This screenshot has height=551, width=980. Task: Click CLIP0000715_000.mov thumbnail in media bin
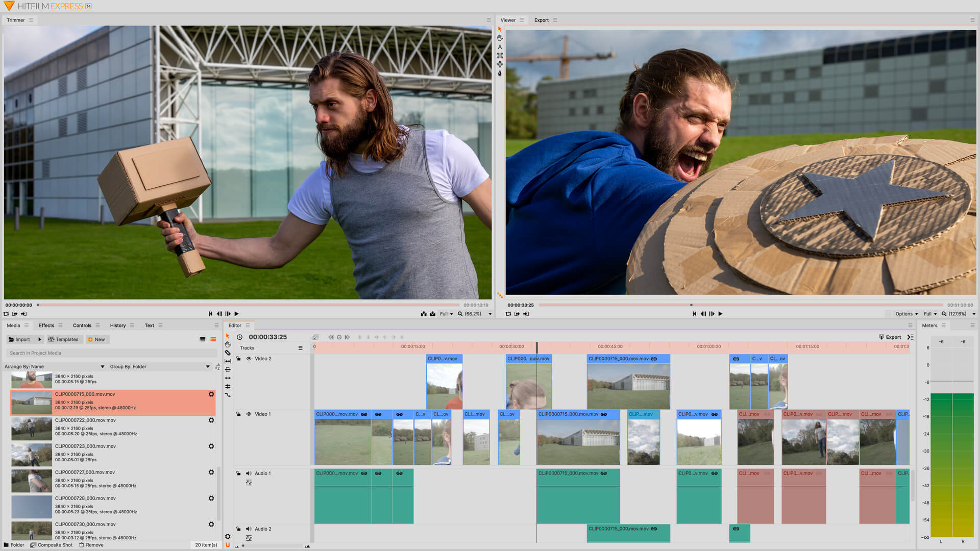click(x=32, y=402)
